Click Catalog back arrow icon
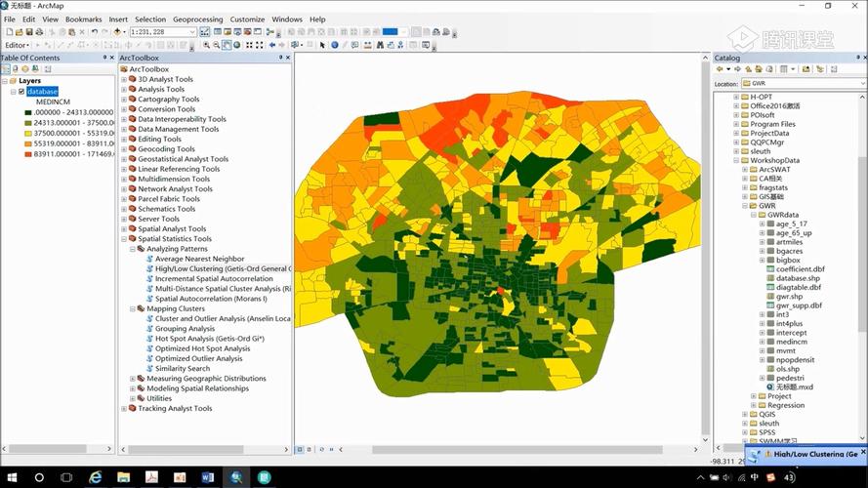Viewport: 868px width, 488px height. [720, 69]
